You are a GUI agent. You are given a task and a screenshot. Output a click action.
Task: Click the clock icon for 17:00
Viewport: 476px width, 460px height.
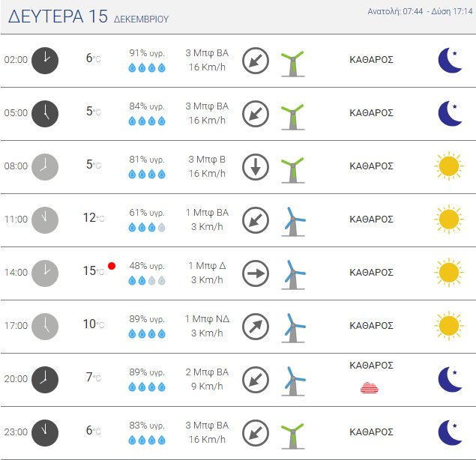pyautogui.click(x=45, y=326)
